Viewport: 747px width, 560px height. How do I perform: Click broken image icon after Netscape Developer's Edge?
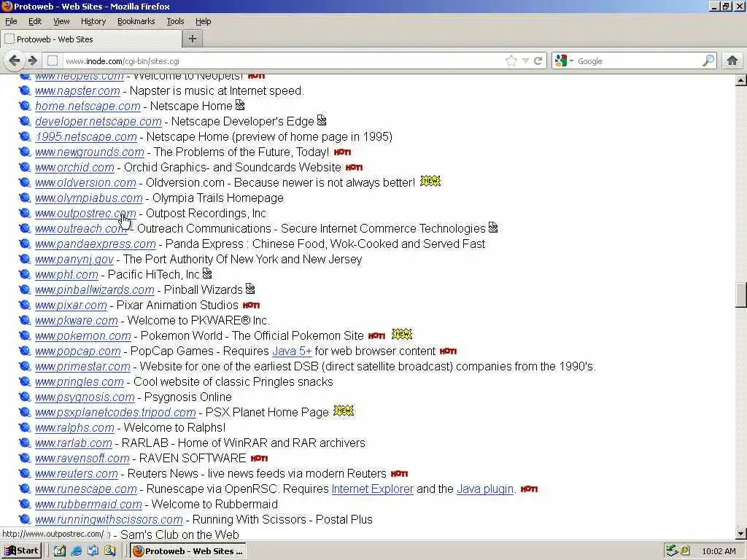(x=322, y=120)
